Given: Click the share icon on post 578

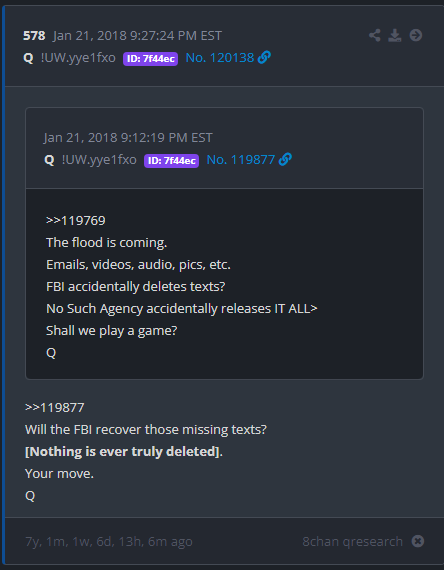Looking at the screenshot, I should pos(375,36).
